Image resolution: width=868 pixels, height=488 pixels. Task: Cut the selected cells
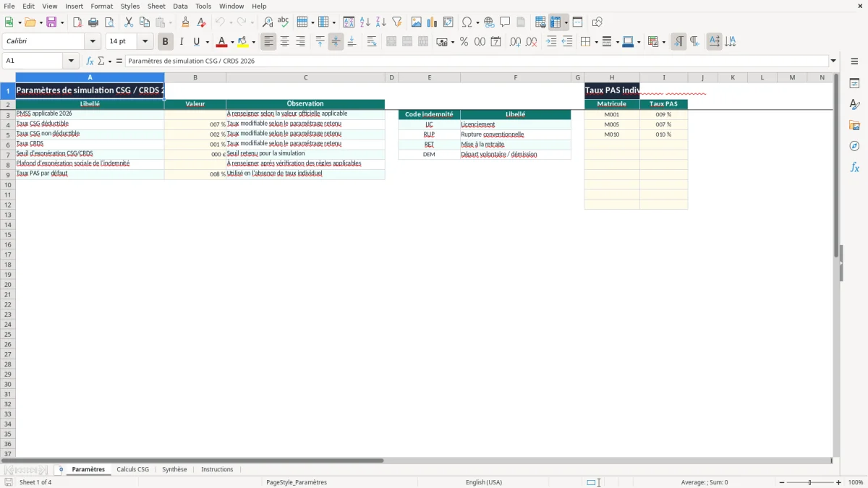click(129, 22)
